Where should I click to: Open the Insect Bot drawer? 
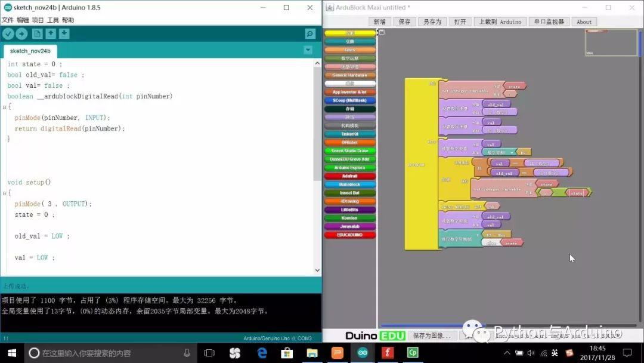[x=350, y=193]
